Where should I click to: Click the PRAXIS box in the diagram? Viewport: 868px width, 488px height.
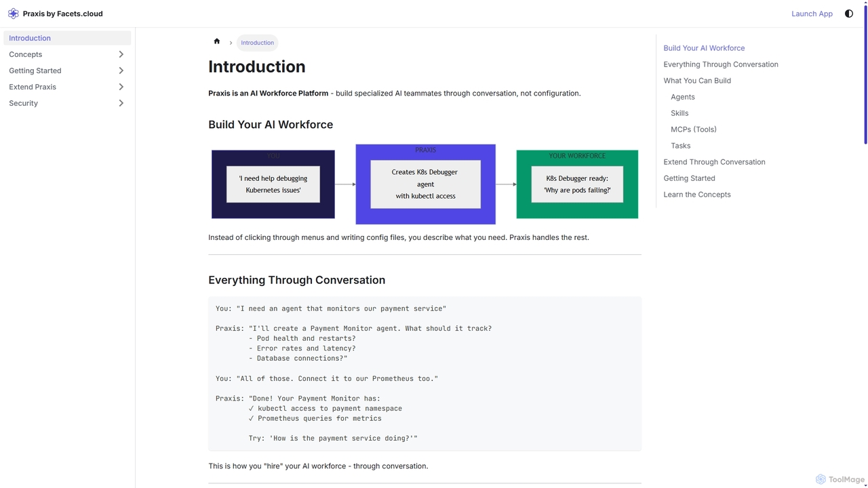[426, 184]
